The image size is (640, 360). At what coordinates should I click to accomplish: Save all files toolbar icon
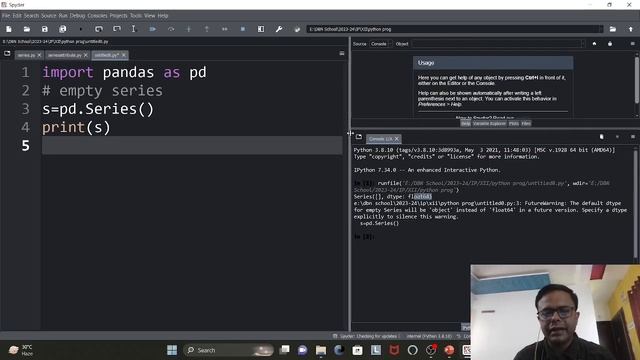(63, 29)
